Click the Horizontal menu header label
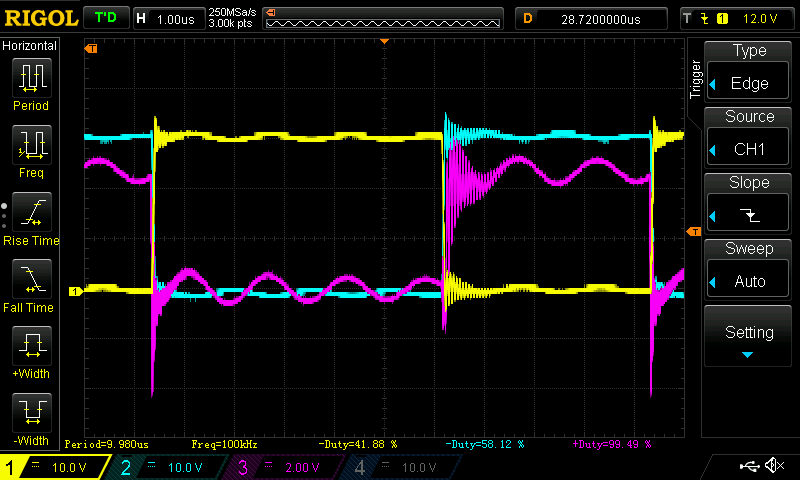The height and width of the screenshot is (480, 800). pos(30,46)
